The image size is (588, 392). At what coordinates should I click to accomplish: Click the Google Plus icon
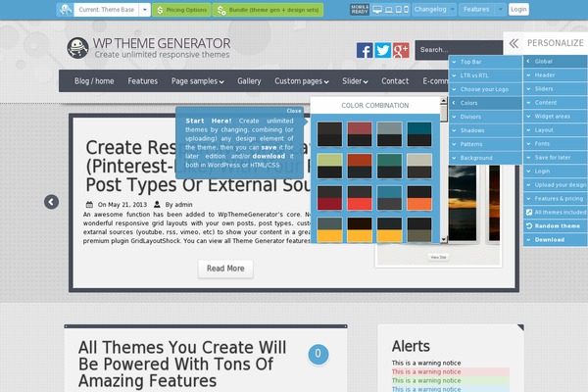tap(401, 50)
